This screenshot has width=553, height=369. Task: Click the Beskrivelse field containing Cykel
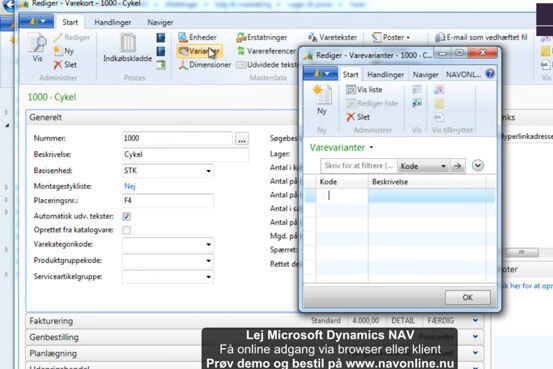(186, 155)
